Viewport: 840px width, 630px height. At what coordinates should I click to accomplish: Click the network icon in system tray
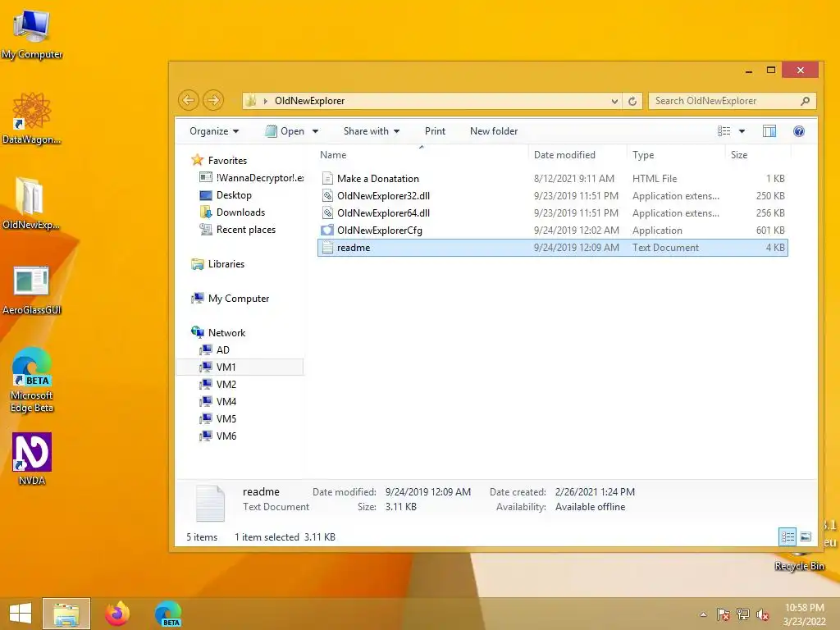(743, 614)
